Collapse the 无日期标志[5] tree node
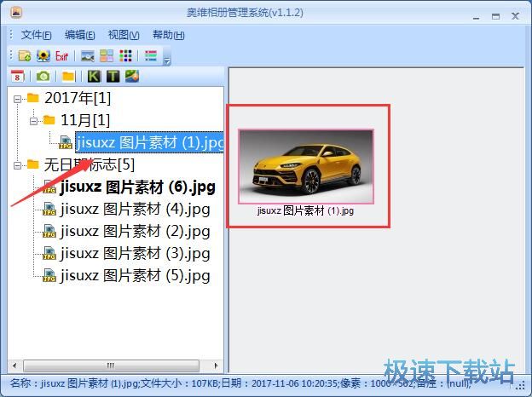The width and height of the screenshot is (532, 397). tap(19, 164)
